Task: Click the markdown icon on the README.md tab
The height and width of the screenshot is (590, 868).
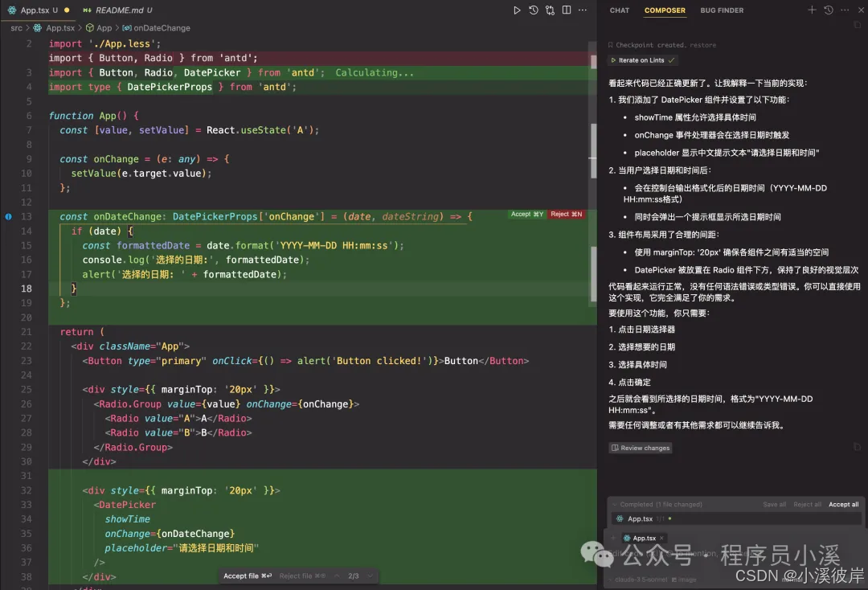Action: (87, 10)
